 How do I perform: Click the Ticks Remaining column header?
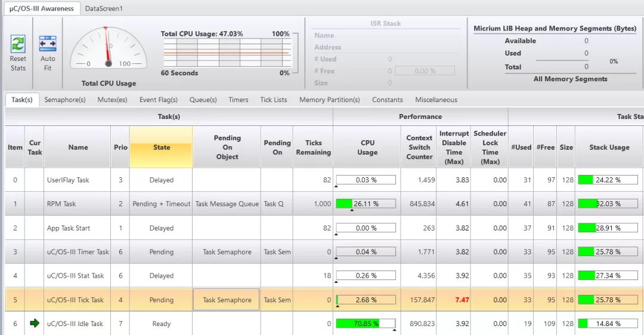point(313,147)
